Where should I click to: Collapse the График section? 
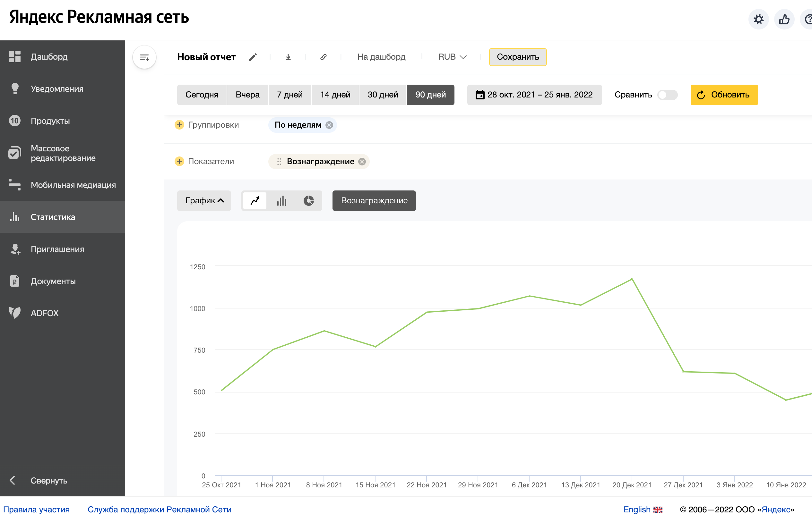tap(204, 201)
